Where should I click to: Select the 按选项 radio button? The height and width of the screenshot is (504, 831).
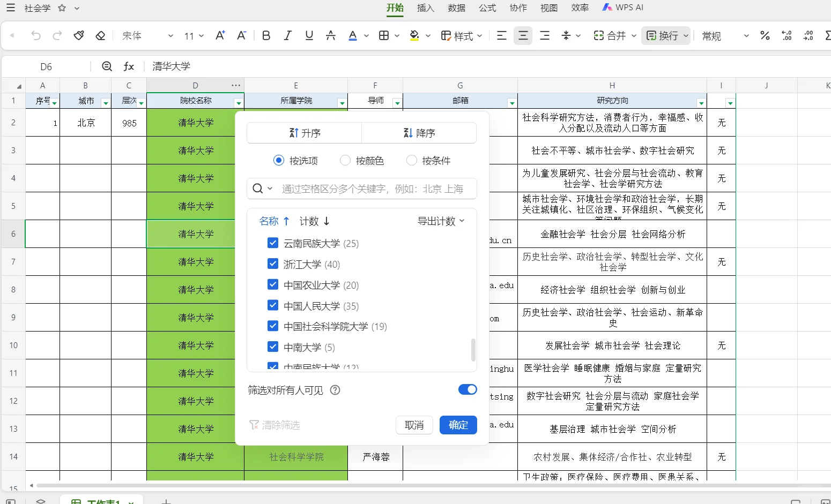click(278, 160)
